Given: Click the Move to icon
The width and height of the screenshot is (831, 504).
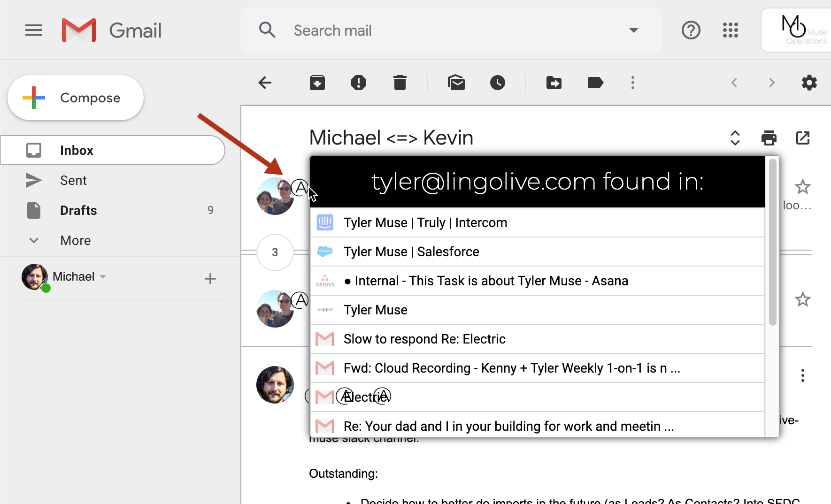Looking at the screenshot, I should click(554, 83).
